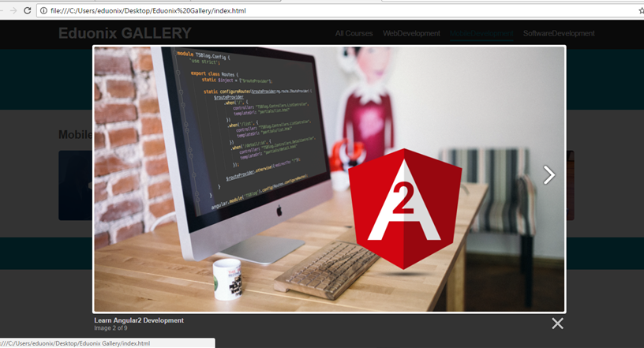Click the Learn Angular2 Development caption
The width and height of the screenshot is (644, 348).
pyautogui.click(x=139, y=320)
